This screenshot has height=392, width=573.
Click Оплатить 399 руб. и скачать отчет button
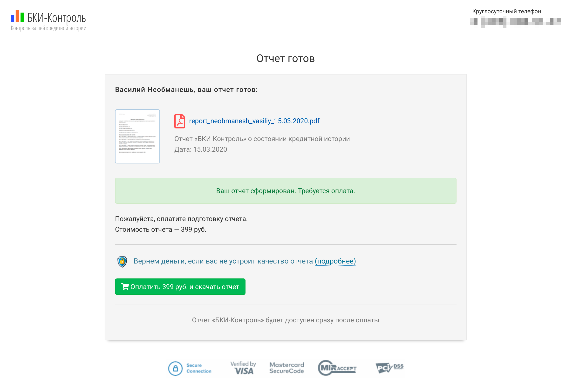coord(180,287)
